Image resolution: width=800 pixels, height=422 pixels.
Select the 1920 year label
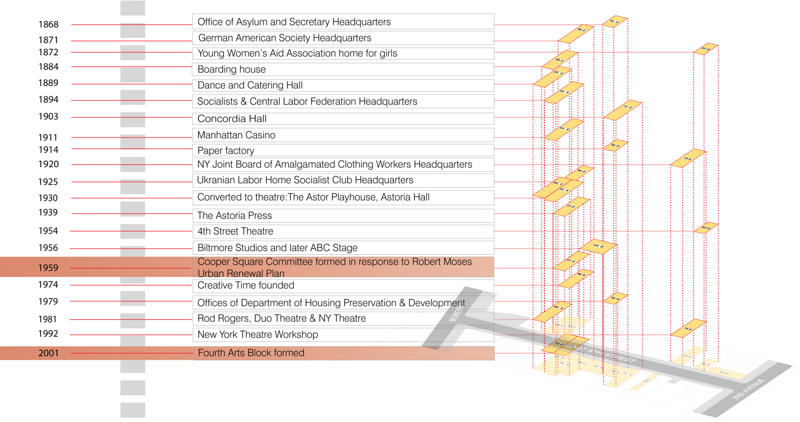pos(48,164)
